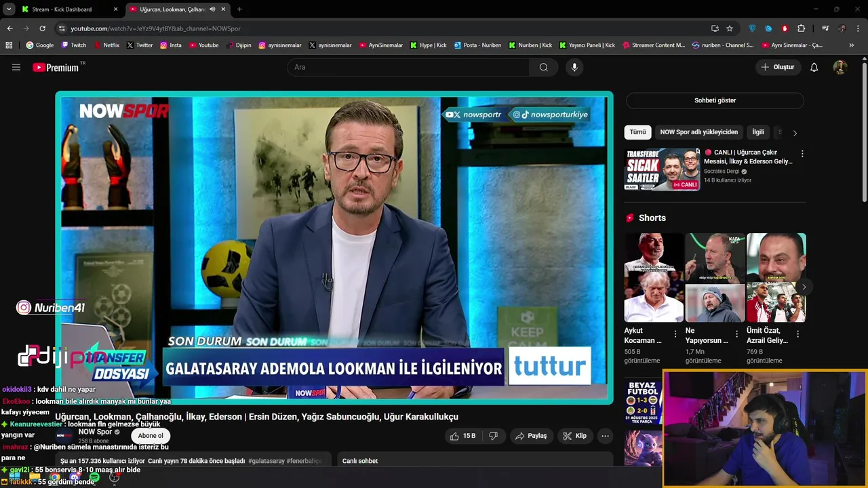868x488 pixels.
Task: Open the Posta - Nuriben bookmark
Action: pos(477,45)
